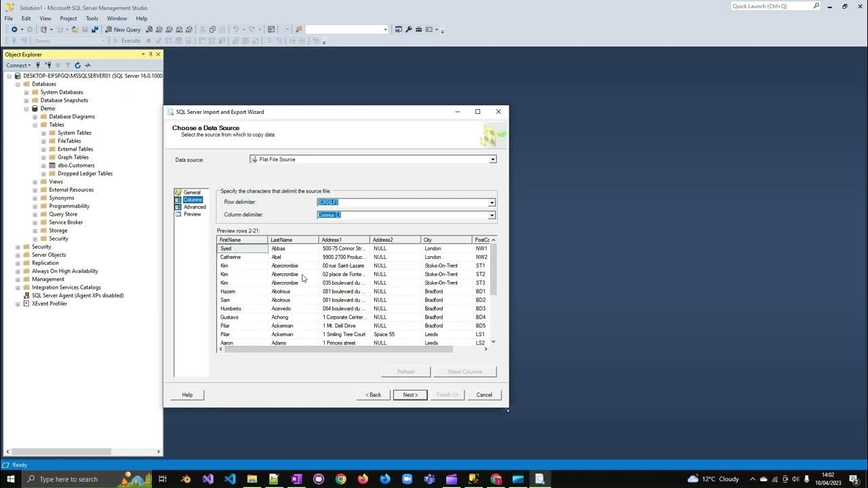Viewport: 868px width, 488px height.
Task: Select the Query Store folder
Action: (x=63, y=214)
